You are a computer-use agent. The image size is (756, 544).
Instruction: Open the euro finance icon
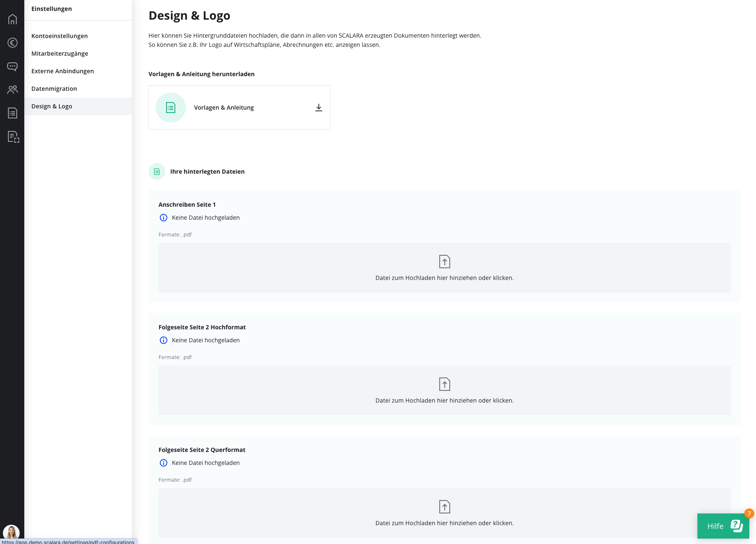click(13, 43)
